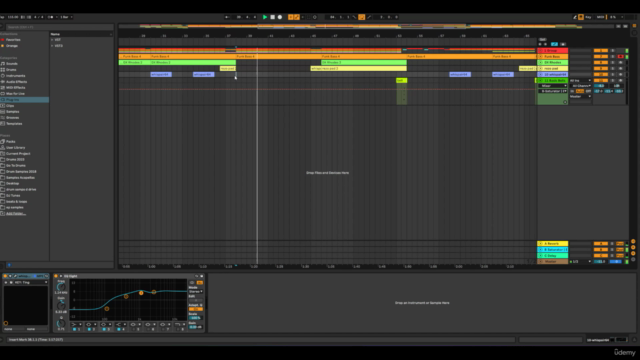Open the All Ins input dropdown
Image resolution: width=640 pixels, height=360 pixels.
[581, 80]
